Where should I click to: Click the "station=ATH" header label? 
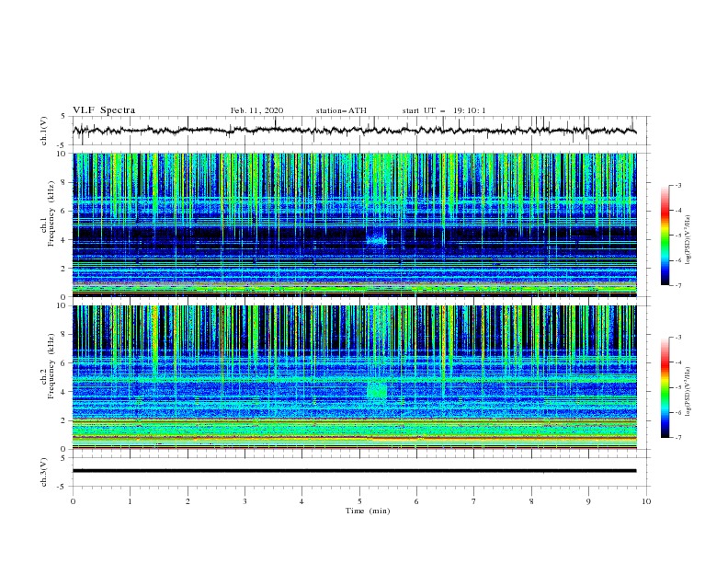341,110
